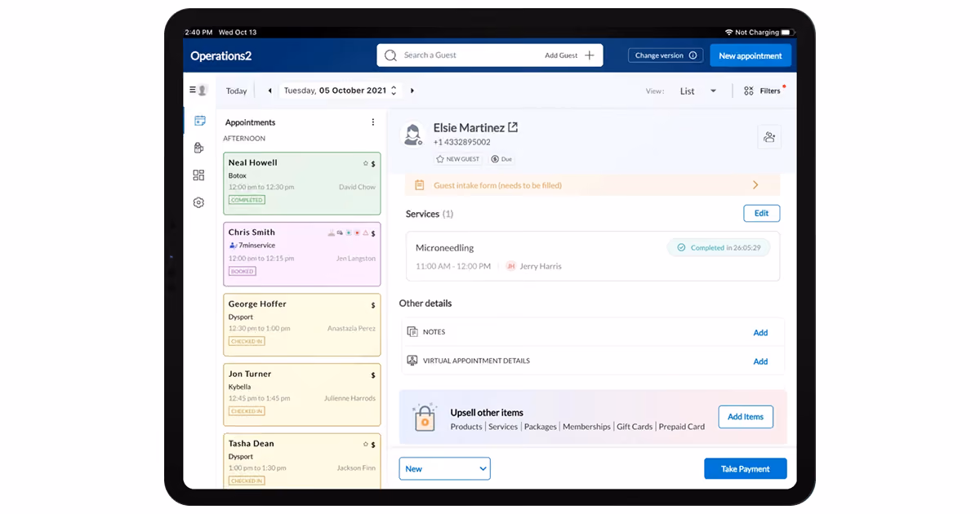Click the Filters grid icon
The width and height of the screenshot is (980, 514).
click(749, 91)
